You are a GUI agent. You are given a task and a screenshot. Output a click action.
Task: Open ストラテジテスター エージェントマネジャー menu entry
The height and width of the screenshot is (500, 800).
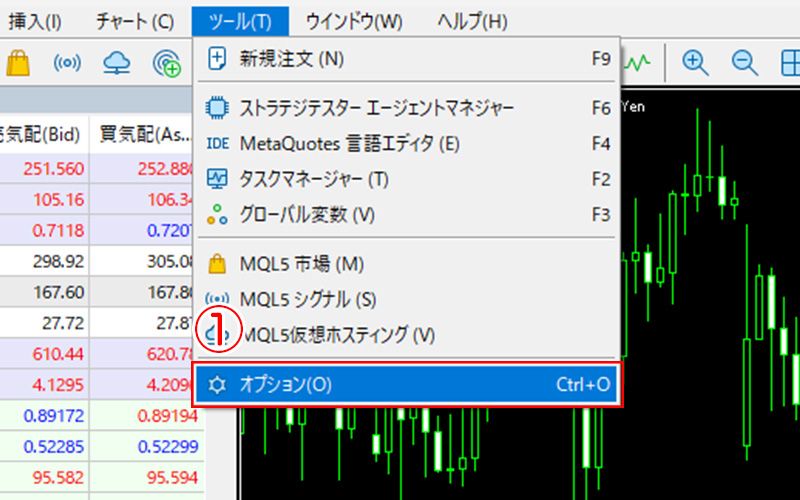(x=377, y=108)
